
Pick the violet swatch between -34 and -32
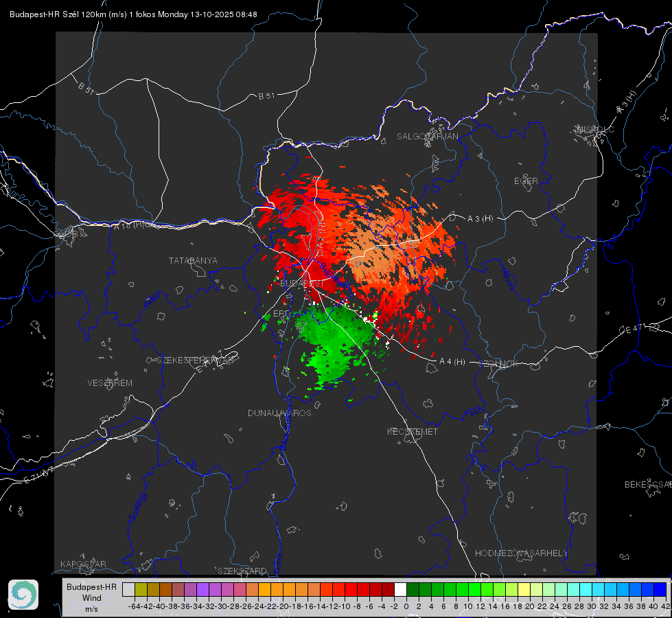(202, 589)
